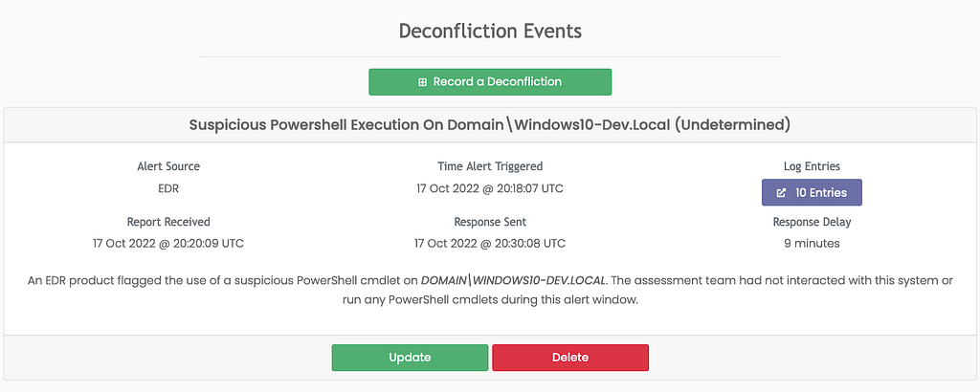This screenshot has height=392, width=980.
Task: Select the 9 minutes delay value
Action: (812, 244)
